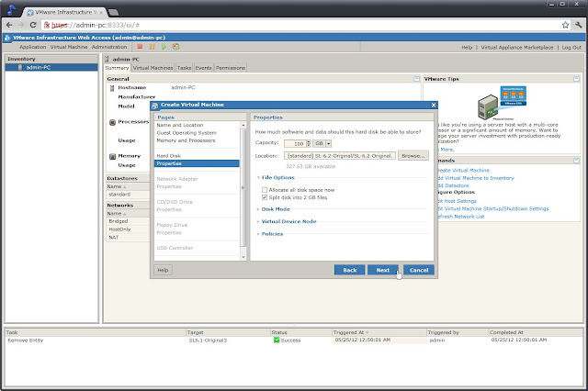The height and width of the screenshot is (391, 588).
Task: Switch to the Events tab
Action: click(x=204, y=68)
